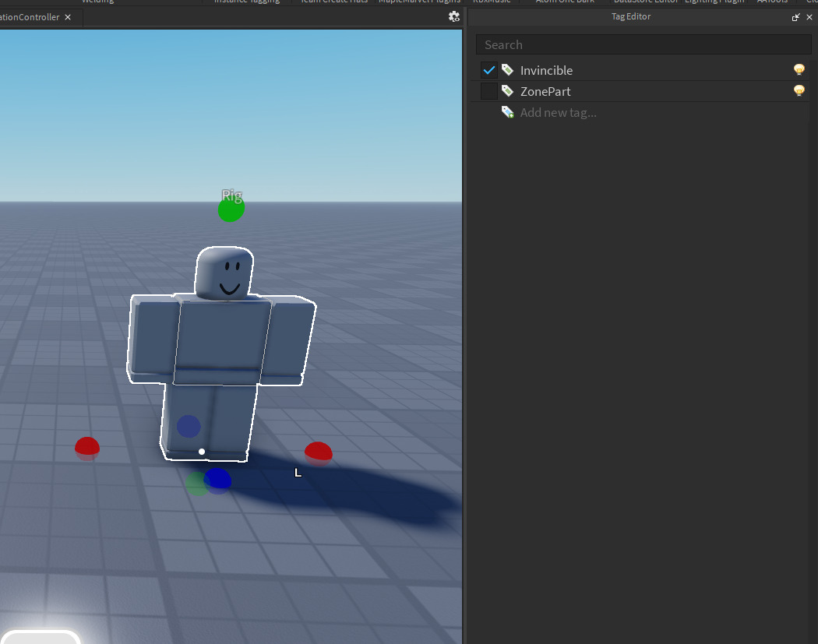Open the Instance Tagging plugin
This screenshot has width=818, height=644.
[x=247, y=2]
